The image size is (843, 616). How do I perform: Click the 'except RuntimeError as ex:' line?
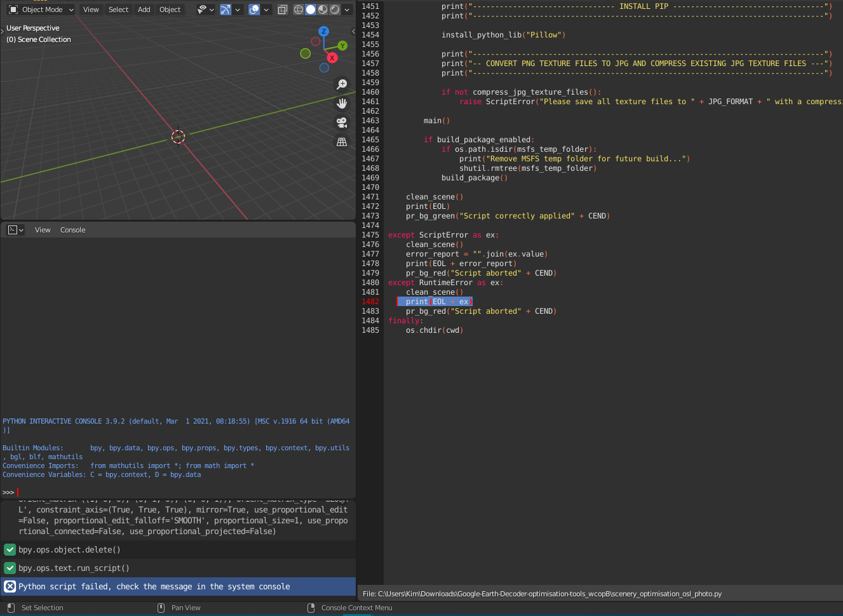pyautogui.click(x=445, y=283)
